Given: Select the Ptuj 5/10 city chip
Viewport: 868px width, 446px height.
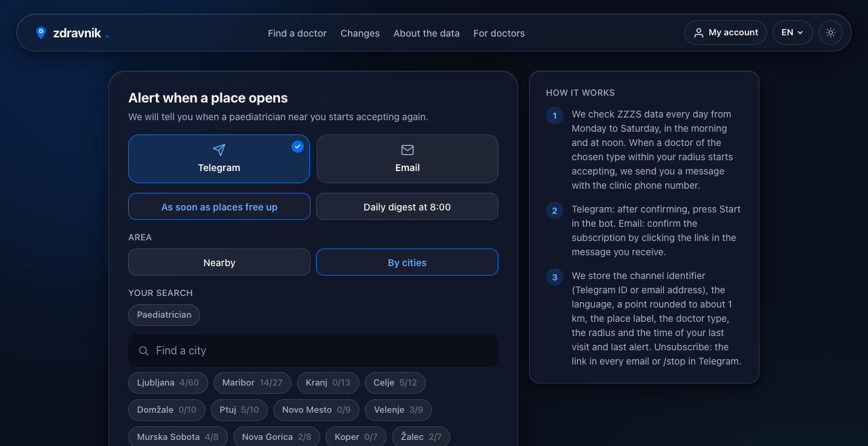Looking at the screenshot, I should coord(239,410).
